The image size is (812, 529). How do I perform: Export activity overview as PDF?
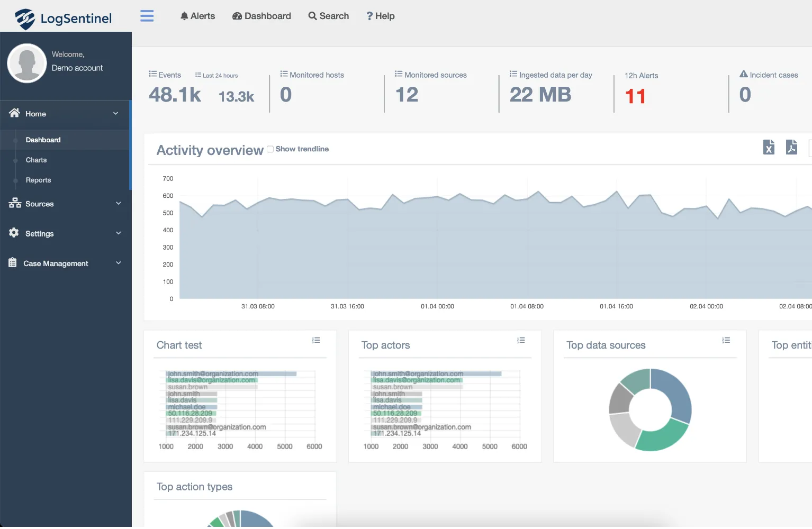pyautogui.click(x=791, y=147)
